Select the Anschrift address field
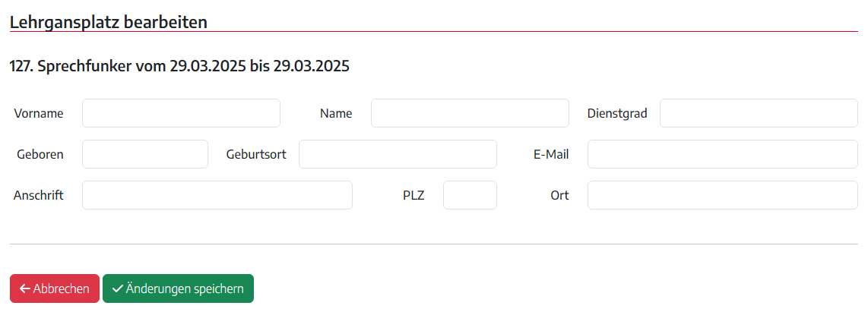The width and height of the screenshot is (868, 312). click(x=217, y=195)
